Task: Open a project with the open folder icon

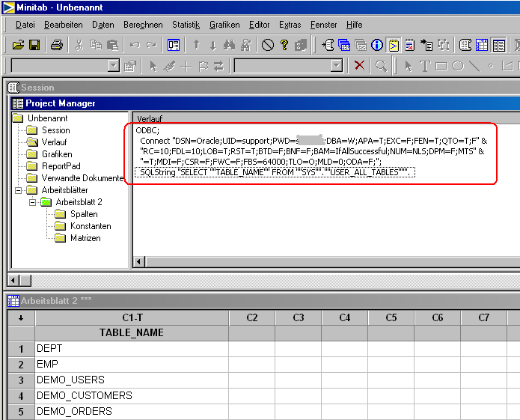Action: pyautogui.click(x=18, y=45)
